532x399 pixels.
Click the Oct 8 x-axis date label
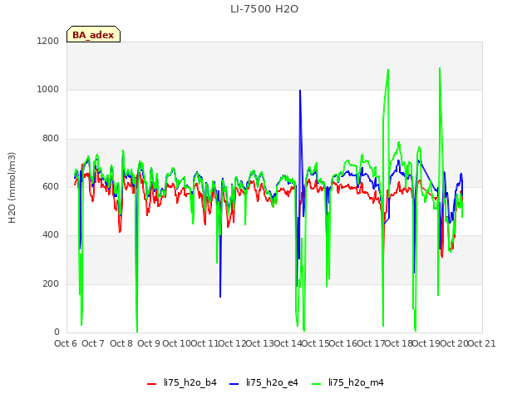tap(121, 343)
